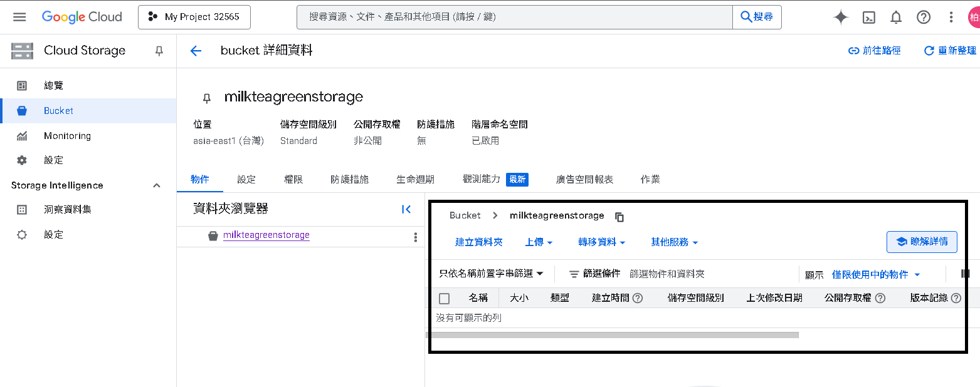Expand the 其他服務 dropdown

(675, 242)
